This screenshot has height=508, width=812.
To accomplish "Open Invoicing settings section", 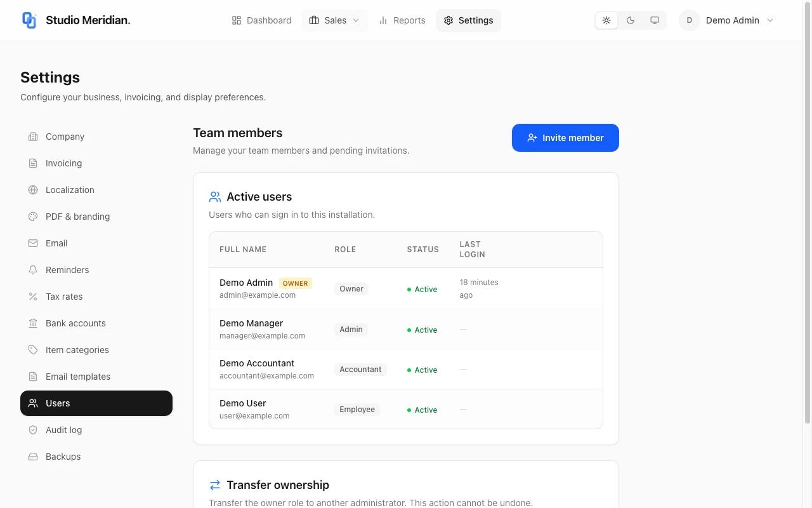I will click(x=96, y=163).
